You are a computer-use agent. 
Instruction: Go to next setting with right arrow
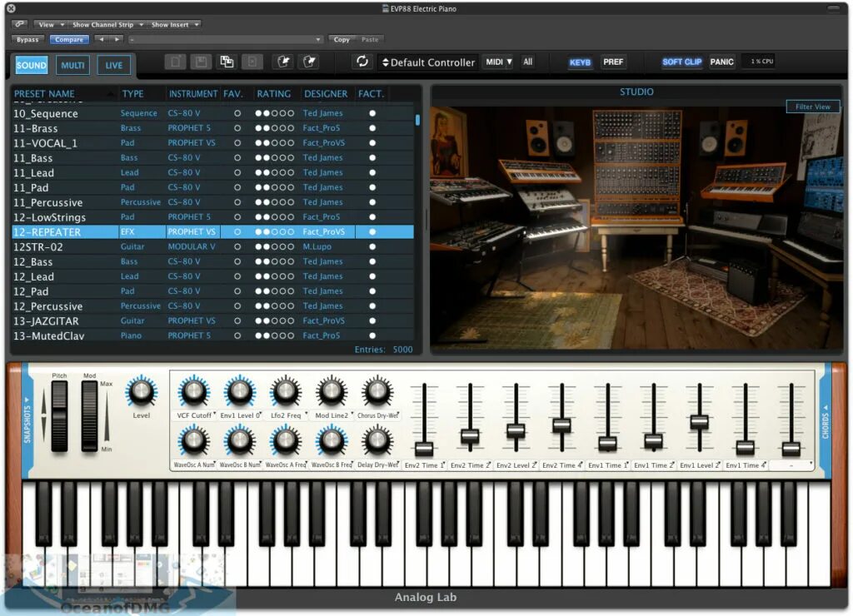[117, 40]
